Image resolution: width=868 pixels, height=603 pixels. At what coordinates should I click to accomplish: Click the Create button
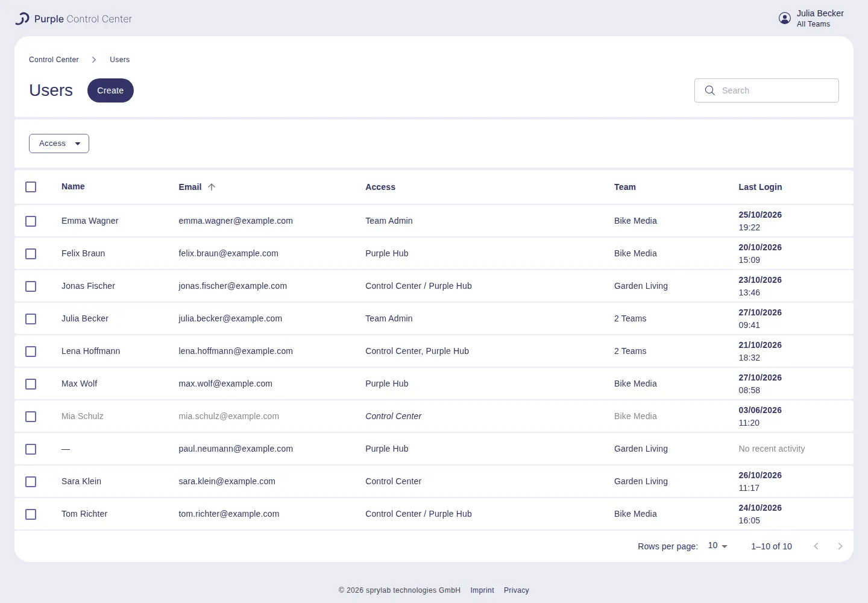tap(110, 90)
